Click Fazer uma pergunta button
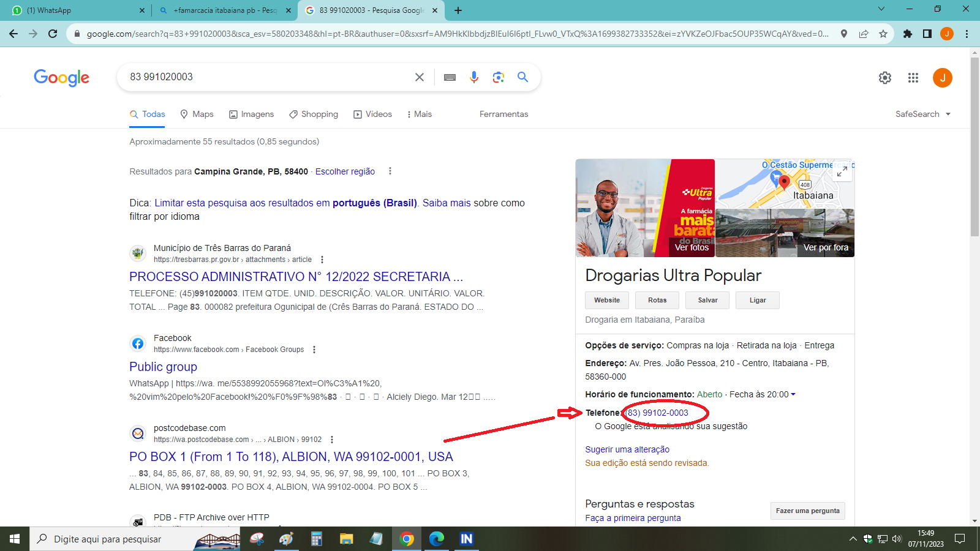Image resolution: width=980 pixels, height=551 pixels. (808, 511)
